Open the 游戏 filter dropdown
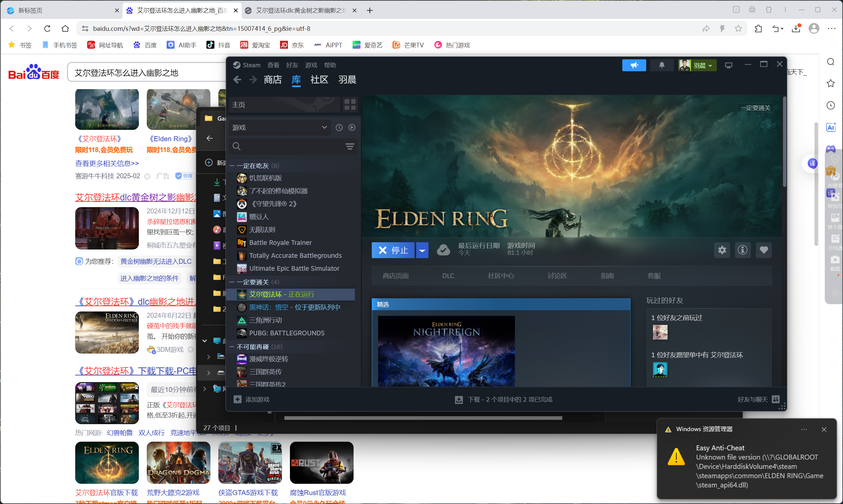This screenshot has height=504, width=843. 280,128
